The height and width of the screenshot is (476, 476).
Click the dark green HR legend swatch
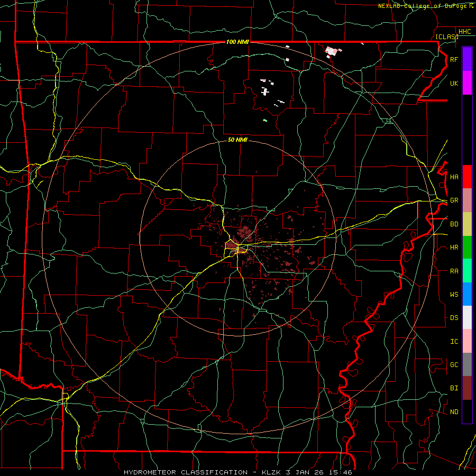click(x=467, y=248)
